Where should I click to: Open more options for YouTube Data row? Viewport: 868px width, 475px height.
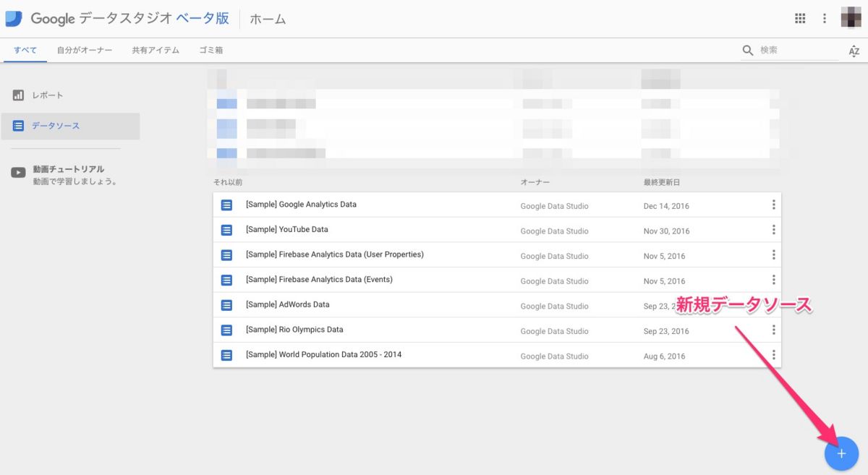[x=773, y=230]
